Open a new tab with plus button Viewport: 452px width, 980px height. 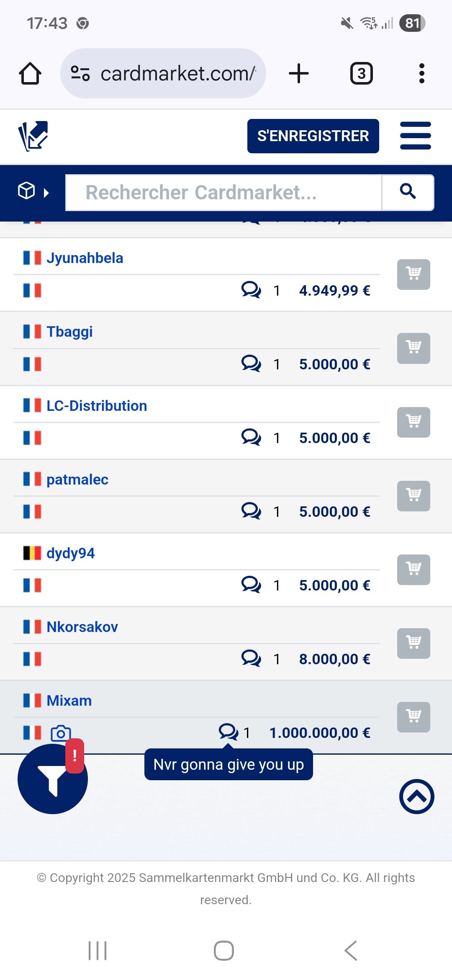[x=299, y=74]
